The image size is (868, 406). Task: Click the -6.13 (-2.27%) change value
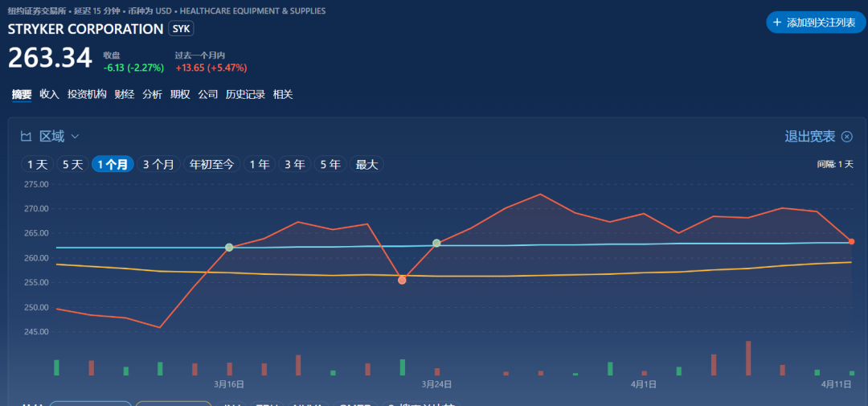coord(133,68)
